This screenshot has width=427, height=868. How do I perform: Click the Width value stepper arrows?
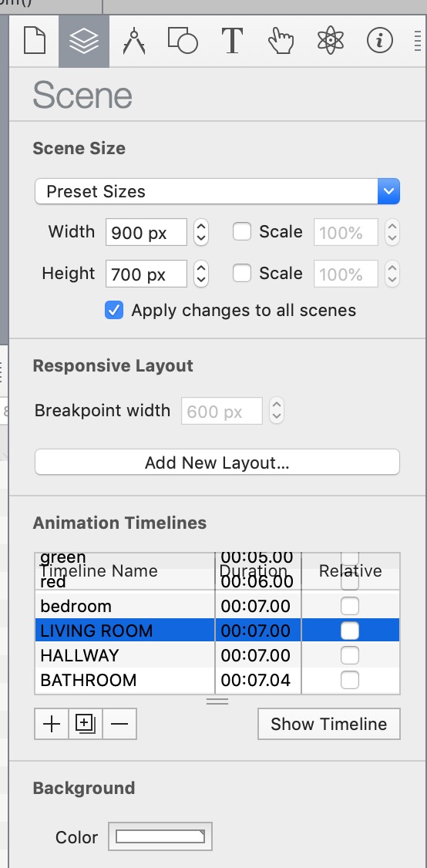point(201,232)
